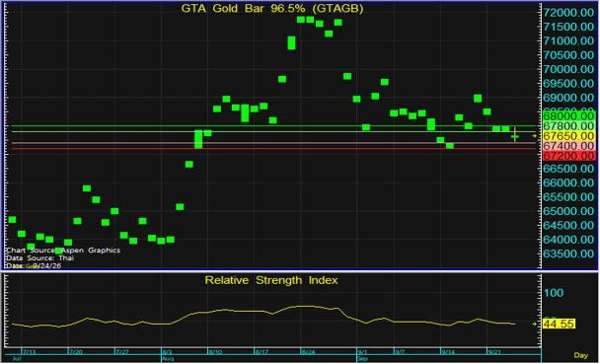Click the Day interval label
The width and height of the screenshot is (600, 364).
(581, 356)
